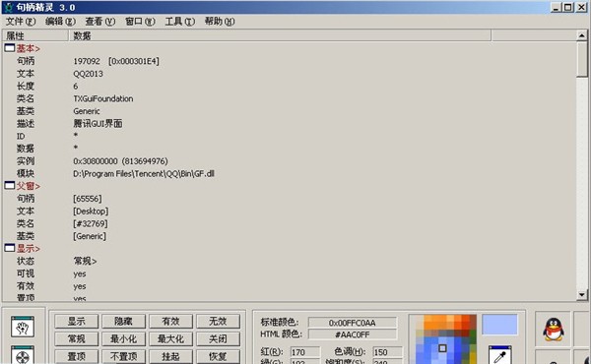Click the scrollbar down arrow
The image size is (591, 364).
coord(581,295)
